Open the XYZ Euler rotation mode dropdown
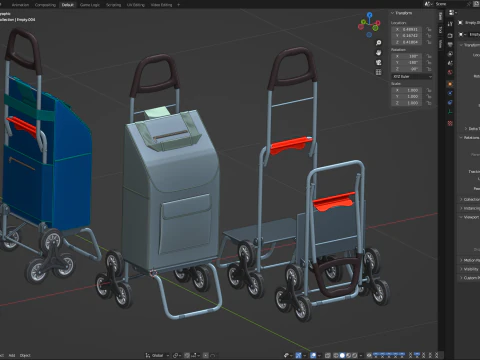The height and width of the screenshot is (360, 480). point(412,77)
